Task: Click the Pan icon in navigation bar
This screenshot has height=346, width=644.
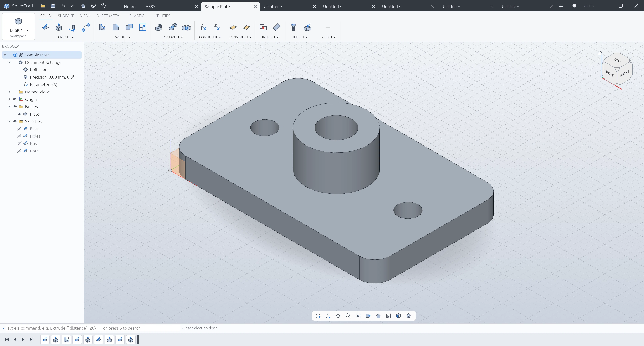Action: 338,316
